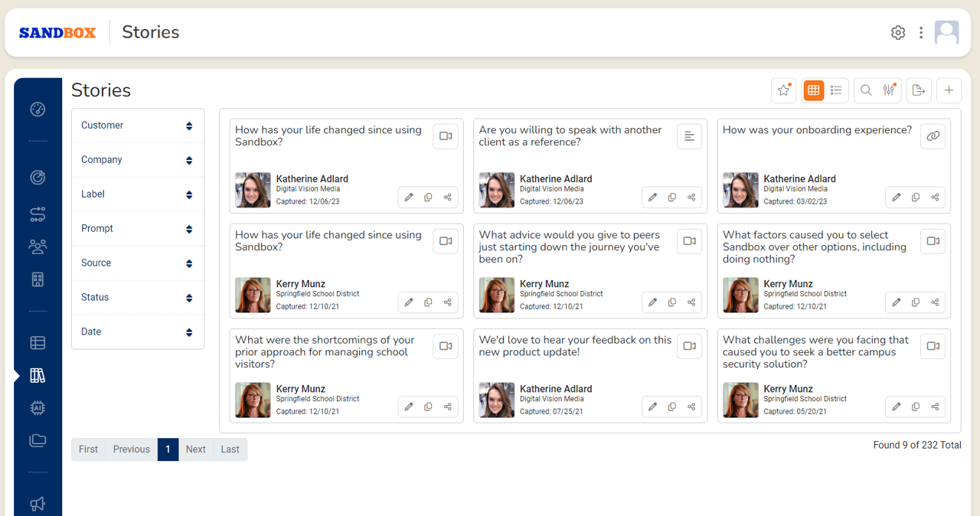Open the search magnifier icon
980x516 pixels.
865,90
